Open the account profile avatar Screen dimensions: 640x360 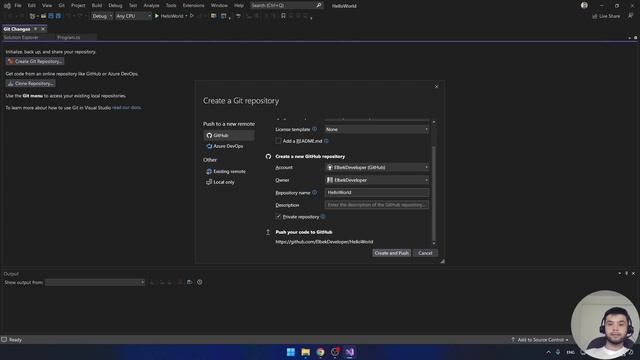pyautogui.click(x=584, y=5)
